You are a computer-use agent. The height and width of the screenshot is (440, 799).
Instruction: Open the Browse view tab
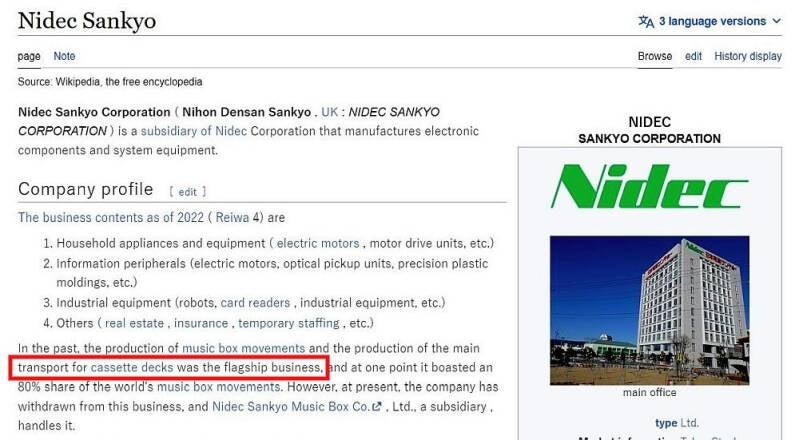[x=655, y=56]
